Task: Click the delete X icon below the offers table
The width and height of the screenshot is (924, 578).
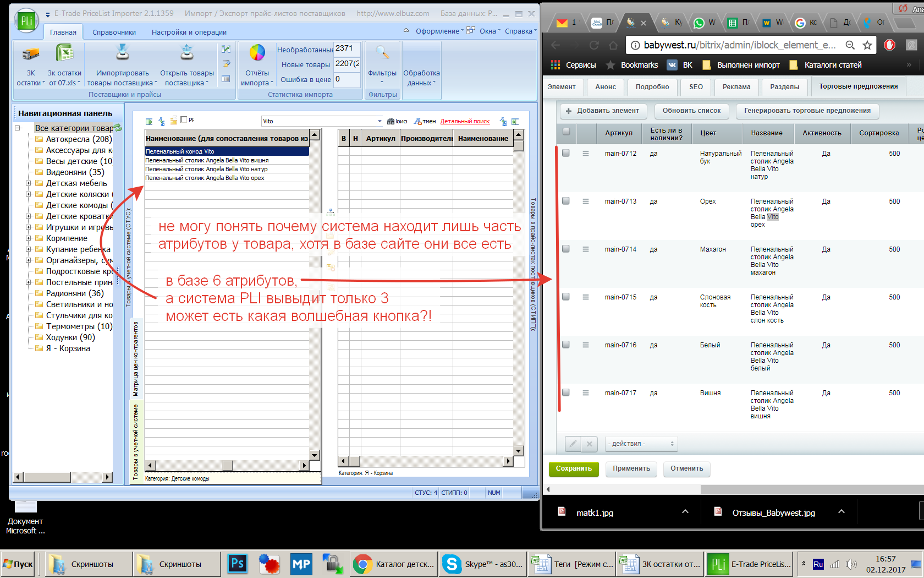Action: coord(589,444)
